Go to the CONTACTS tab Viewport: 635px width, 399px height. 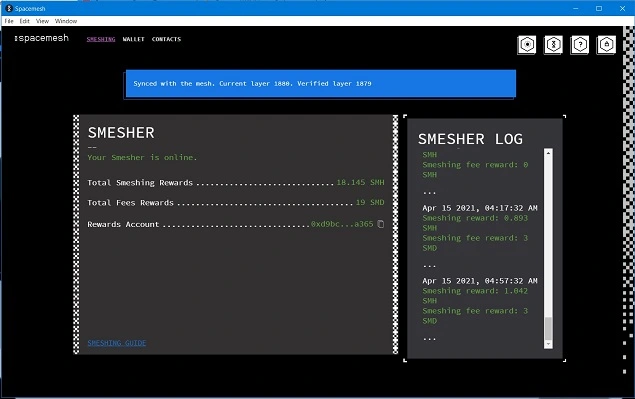point(166,39)
